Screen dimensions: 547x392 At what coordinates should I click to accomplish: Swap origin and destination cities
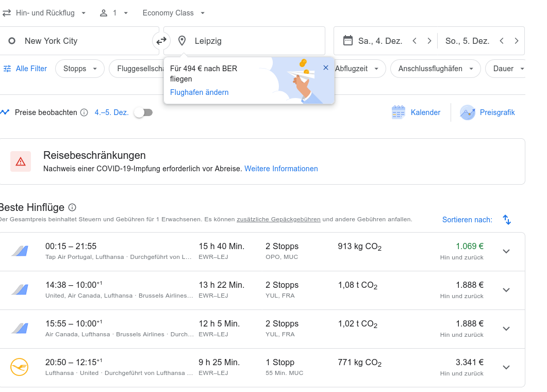pos(161,41)
